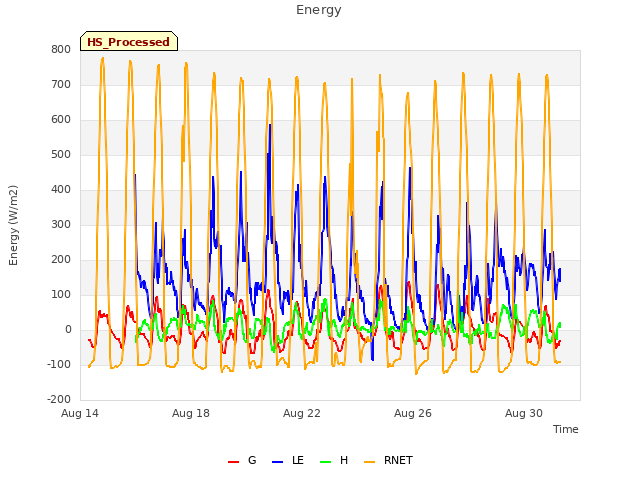Select the RNET legend label

(x=398, y=460)
